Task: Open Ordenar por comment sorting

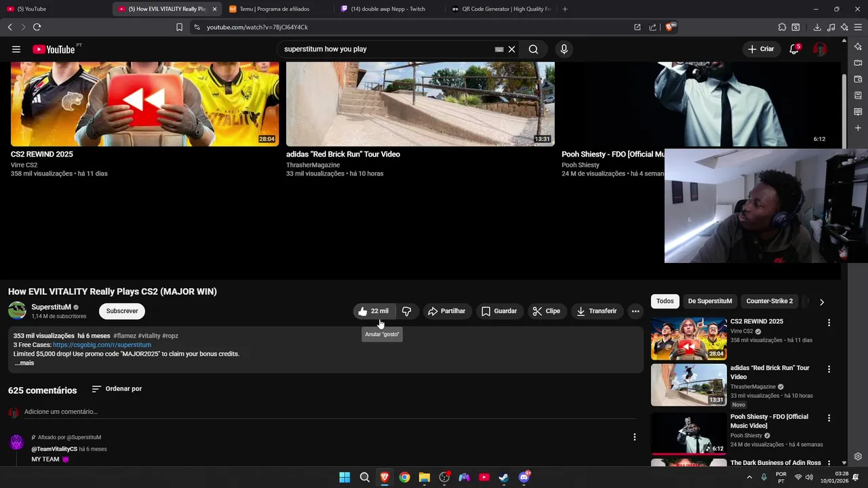Action: (117, 389)
